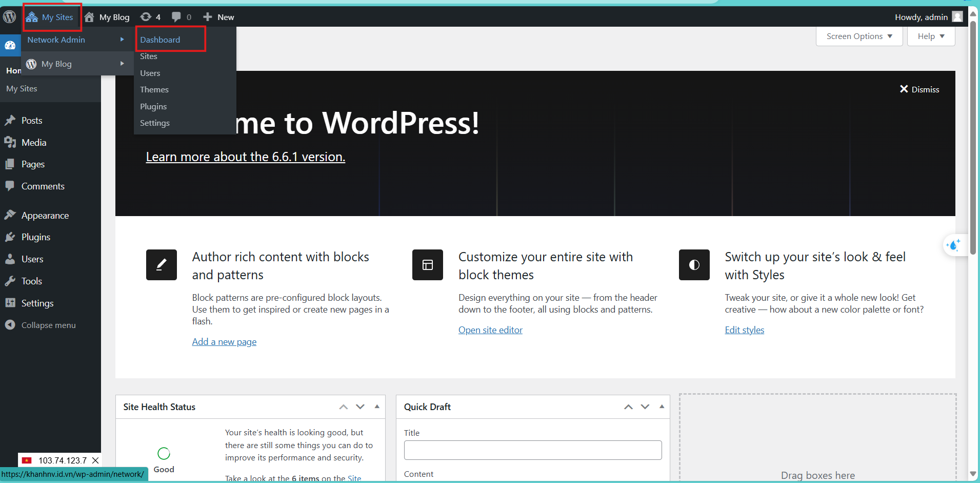Screen dimensions: 980x483
Task: Move Quick Draft box down
Action: pos(645,407)
